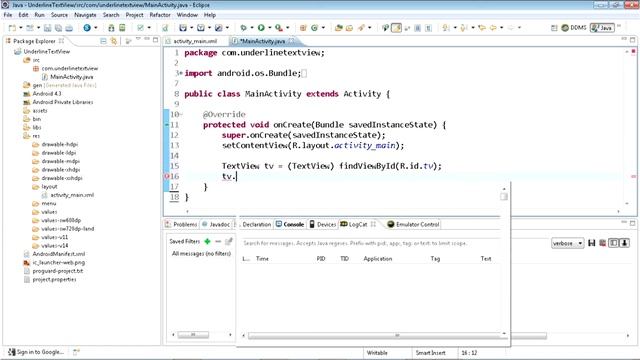
Task: Open the Package Explorer view menu triangle
Action: pyautogui.click(x=138, y=40)
